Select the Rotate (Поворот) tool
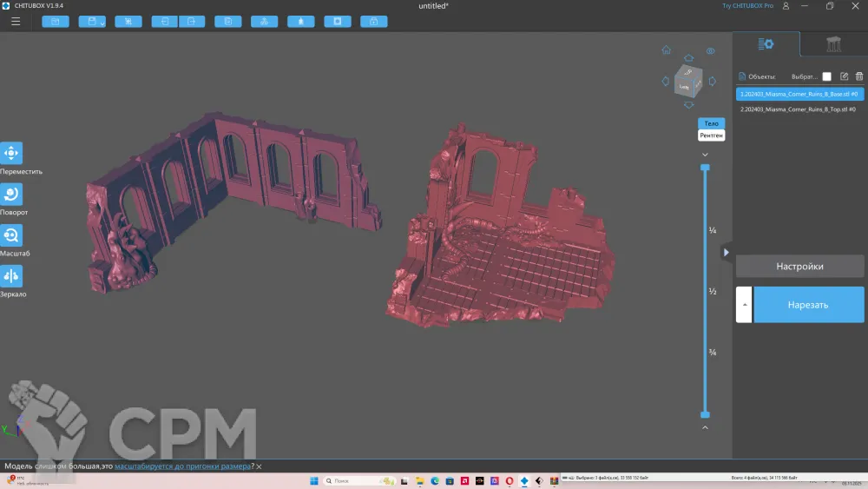This screenshot has height=489, width=868. click(x=11, y=194)
